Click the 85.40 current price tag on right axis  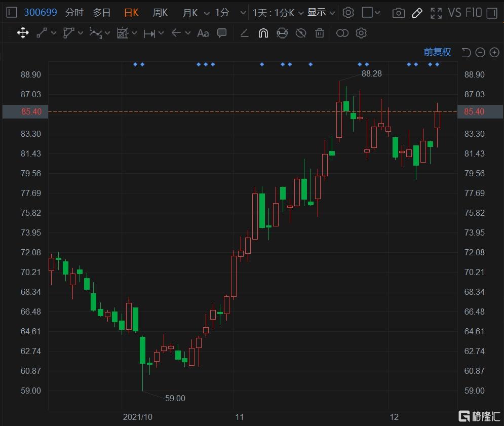tap(480, 111)
